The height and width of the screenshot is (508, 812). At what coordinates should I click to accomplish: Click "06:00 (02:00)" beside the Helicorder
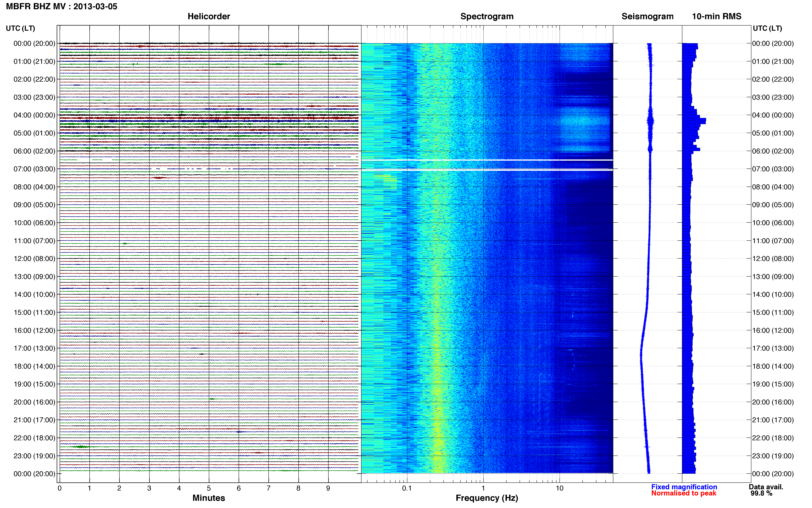(34, 151)
